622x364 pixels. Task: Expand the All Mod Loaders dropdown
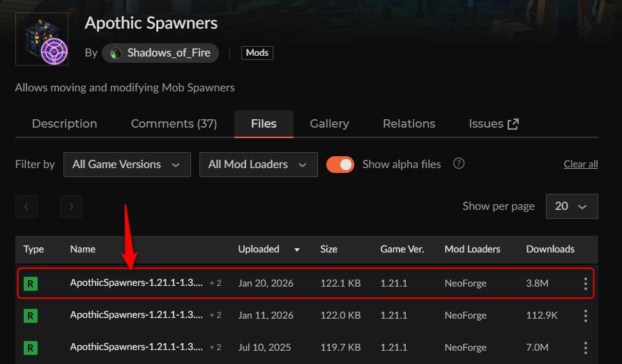tap(258, 165)
